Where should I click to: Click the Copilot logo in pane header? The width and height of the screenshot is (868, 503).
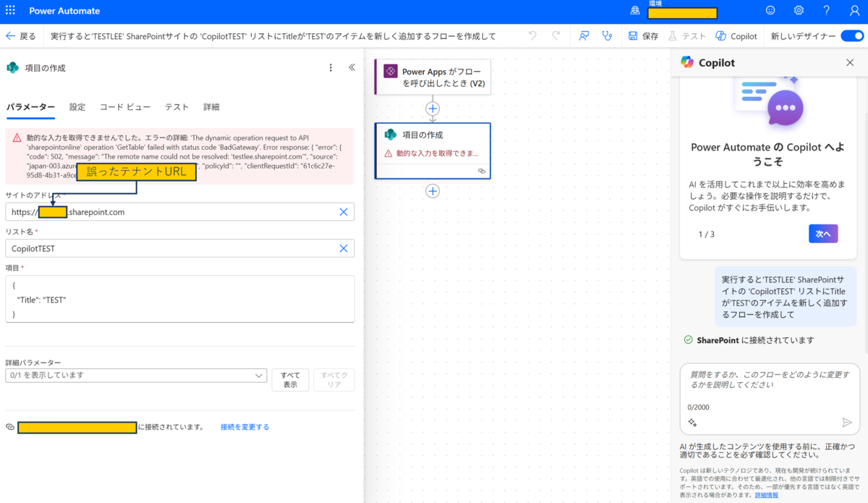pyautogui.click(x=687, y=62)
